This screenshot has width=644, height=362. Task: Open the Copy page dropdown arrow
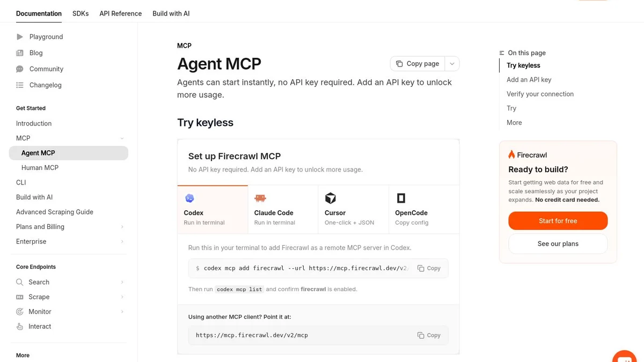pos(452,64)
